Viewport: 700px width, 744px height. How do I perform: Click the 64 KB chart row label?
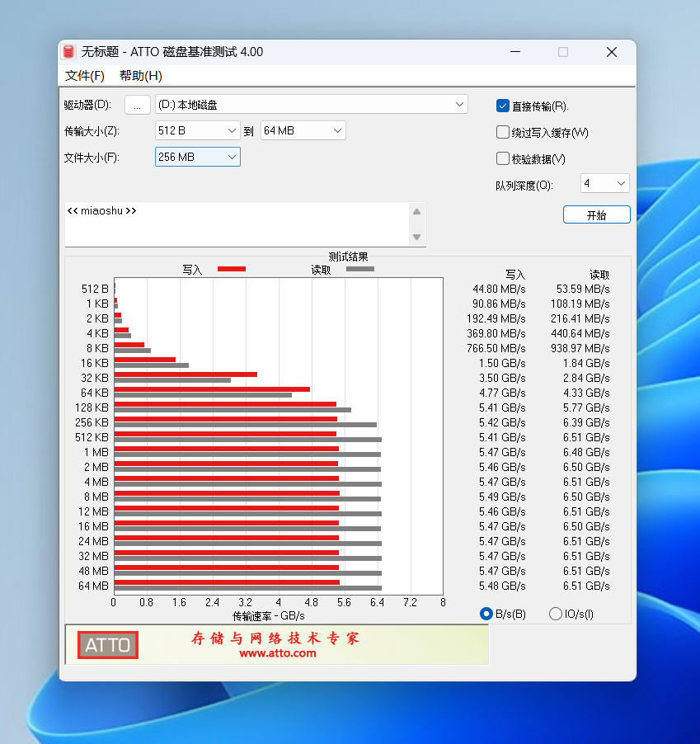click(94, 393)
